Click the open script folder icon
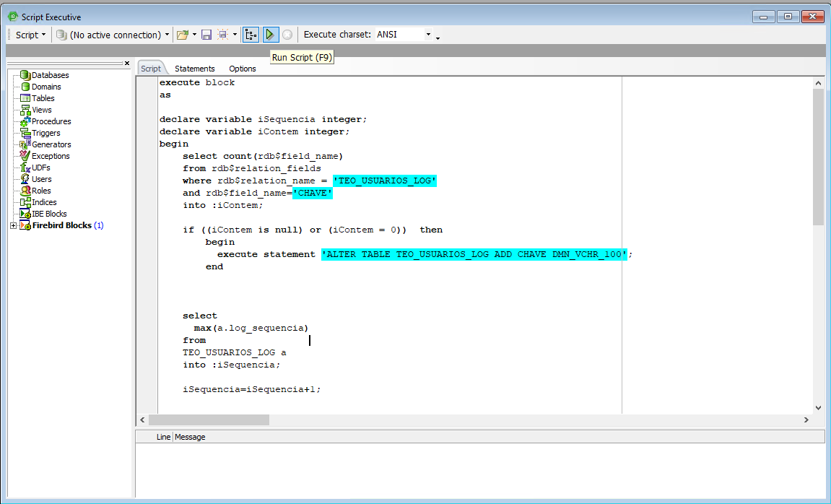The width and height of the screenshot is (831, 504). point(183,35)
